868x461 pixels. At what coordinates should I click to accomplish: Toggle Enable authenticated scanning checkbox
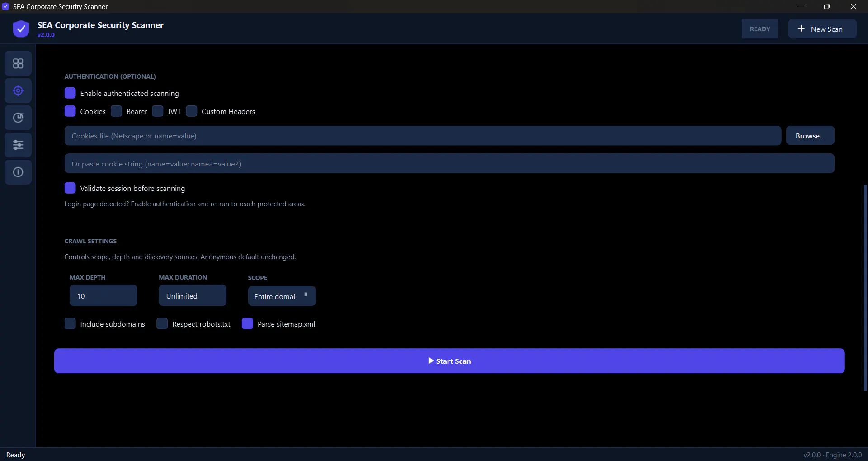(x=70, y=93)
